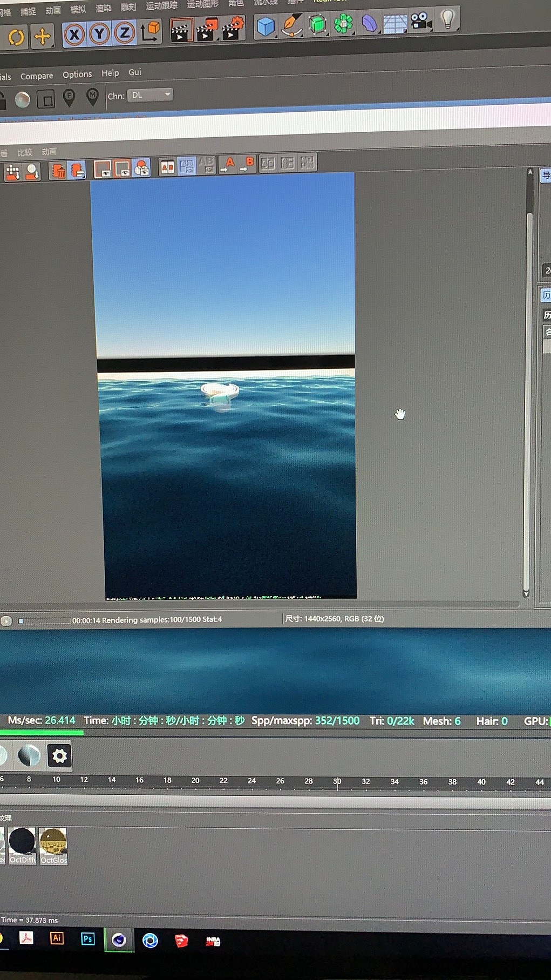Switch the coordinate system cube icon
551x980 pixels.
(151, 31)
